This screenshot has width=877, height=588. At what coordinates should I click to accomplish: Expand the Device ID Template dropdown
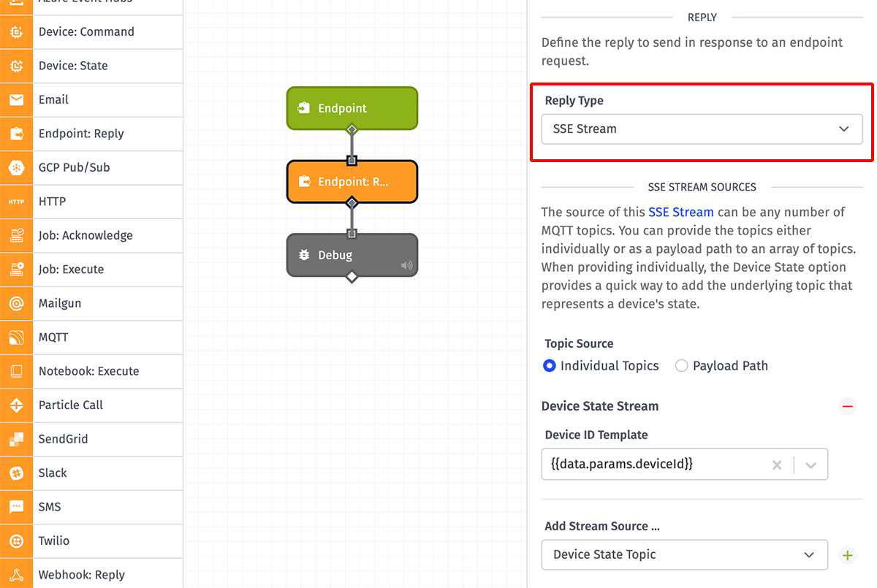point(811,464)
